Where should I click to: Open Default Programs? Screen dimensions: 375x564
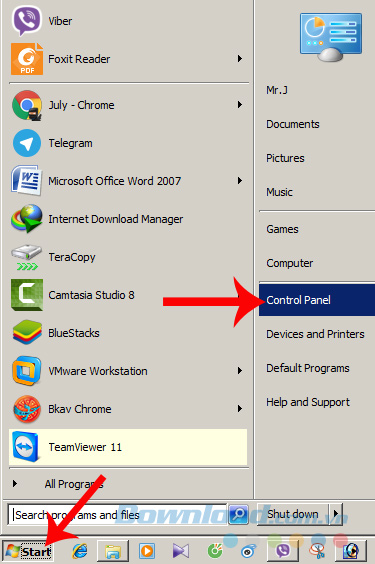[x=308, y=368]
